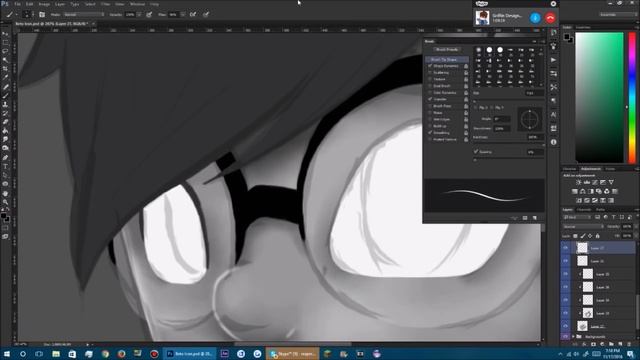Open the brush Mode dropdown in options bar
The width and height of the screenshot is (640, 360).
click(84, 14)
